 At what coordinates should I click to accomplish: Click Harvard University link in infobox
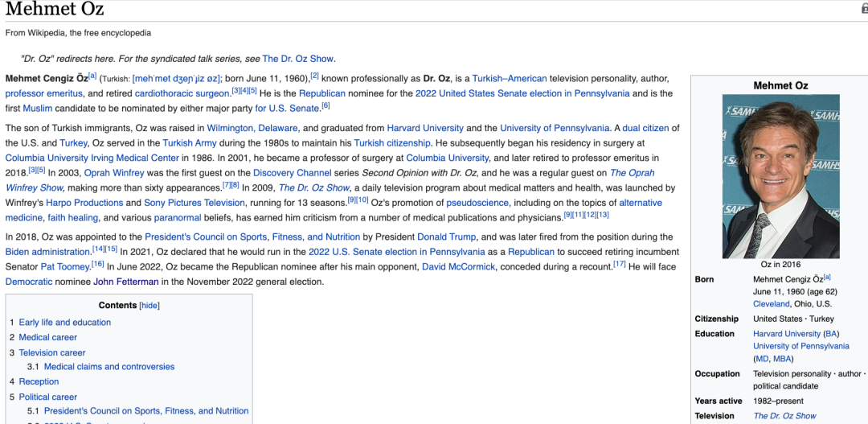(x=787, y=334)
